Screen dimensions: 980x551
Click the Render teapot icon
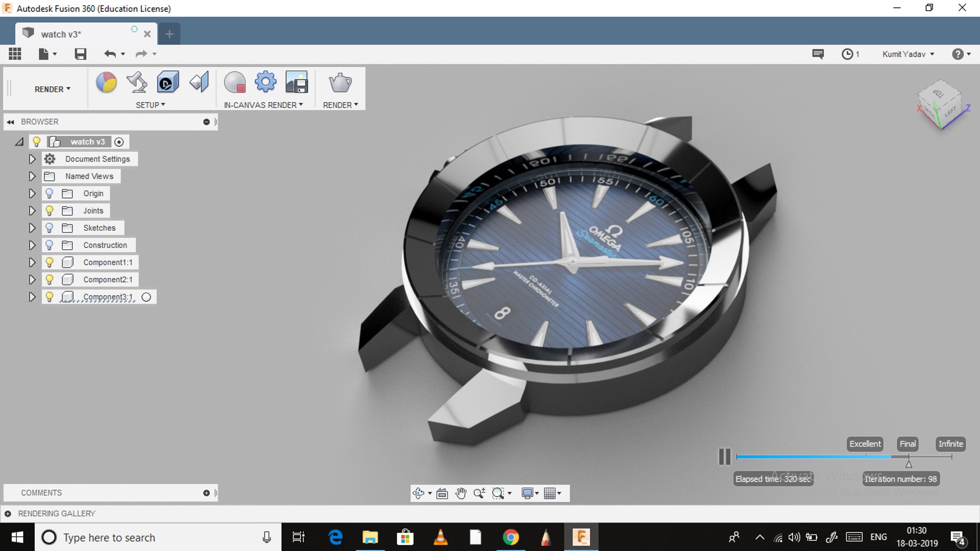(340, 83)
